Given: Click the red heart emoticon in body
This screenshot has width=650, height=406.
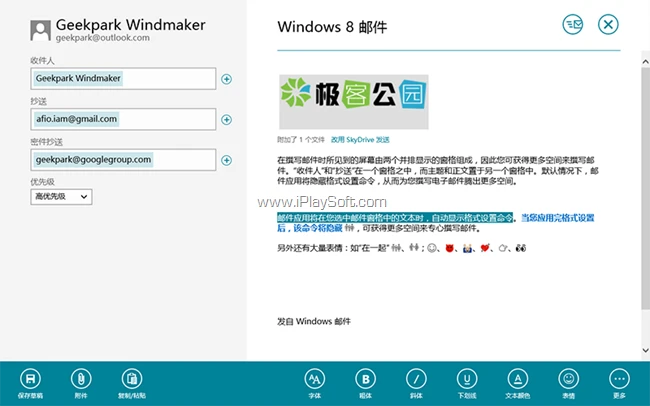Looking at the screenshot, I should (x=485, y=248).
